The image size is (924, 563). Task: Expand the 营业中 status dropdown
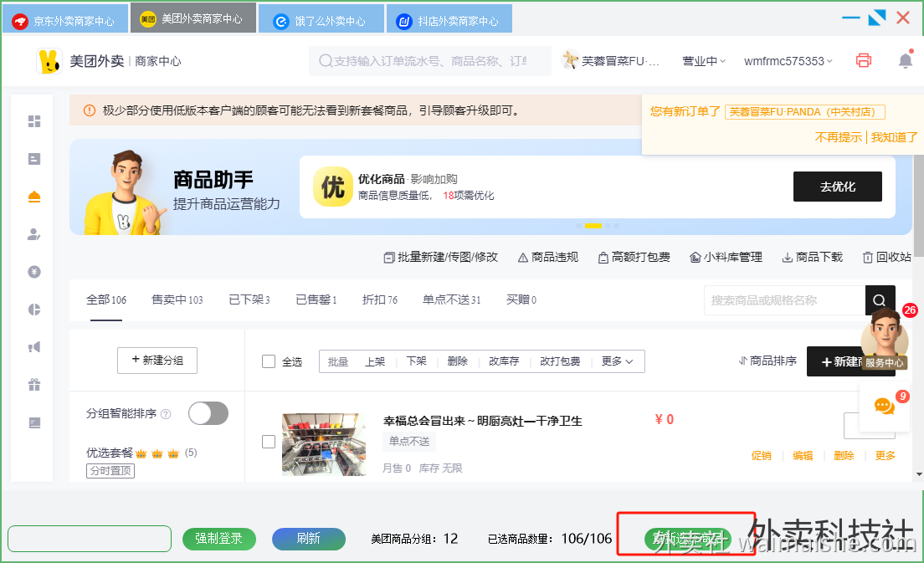tap(704, 61)
